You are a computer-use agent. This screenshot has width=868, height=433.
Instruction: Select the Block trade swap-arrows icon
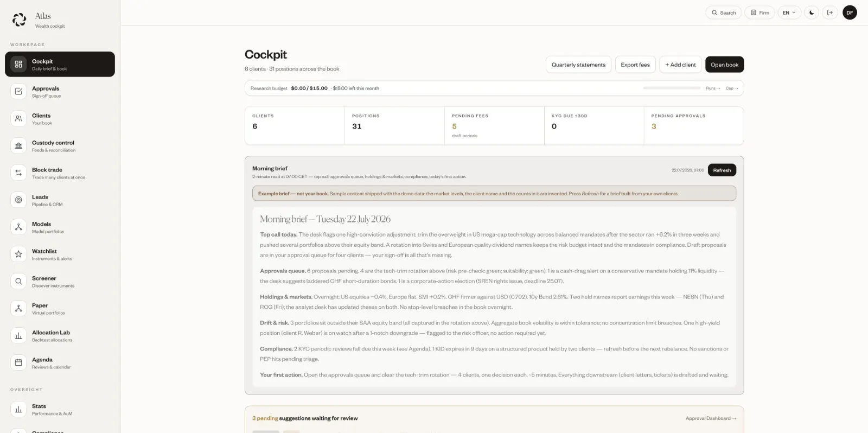point(18,173)
